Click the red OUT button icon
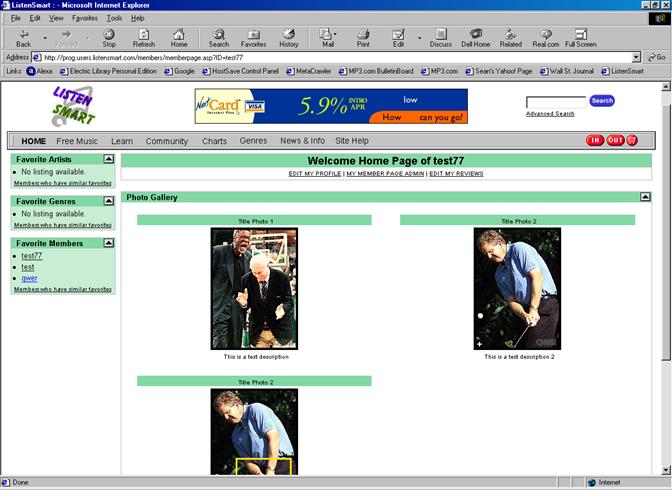Viewport: 672px width, 490px height. point(615,141)
